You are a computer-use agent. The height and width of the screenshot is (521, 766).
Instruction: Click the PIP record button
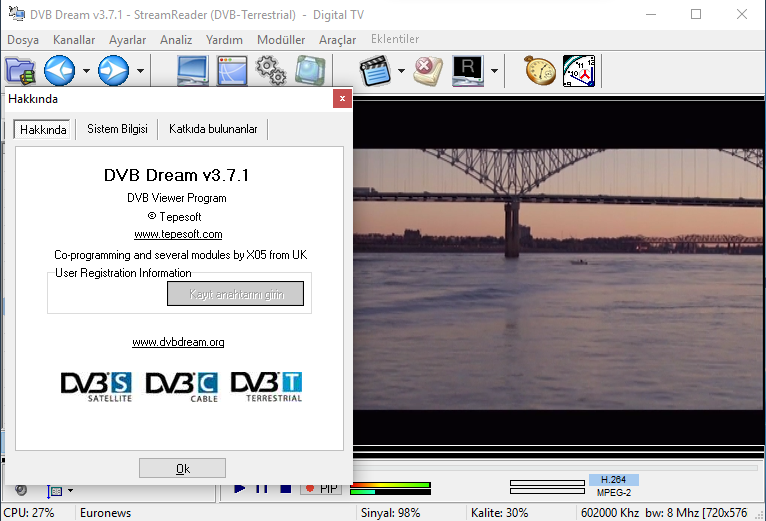(x=320, y=488)
